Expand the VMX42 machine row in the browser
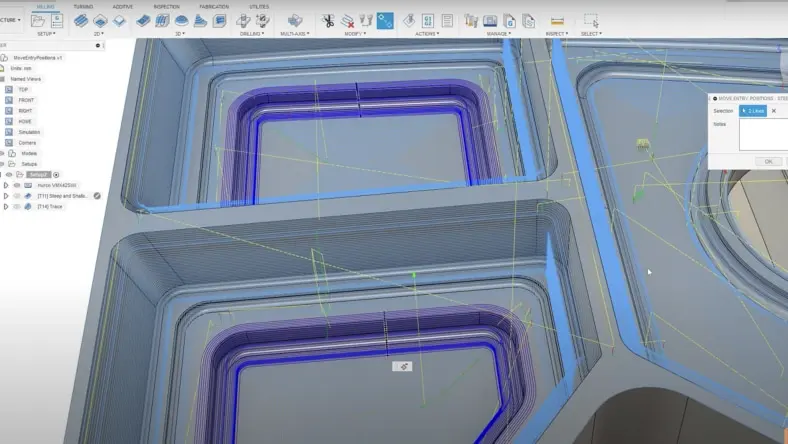This screenshot has width=788, height=444. click(6, 185)
